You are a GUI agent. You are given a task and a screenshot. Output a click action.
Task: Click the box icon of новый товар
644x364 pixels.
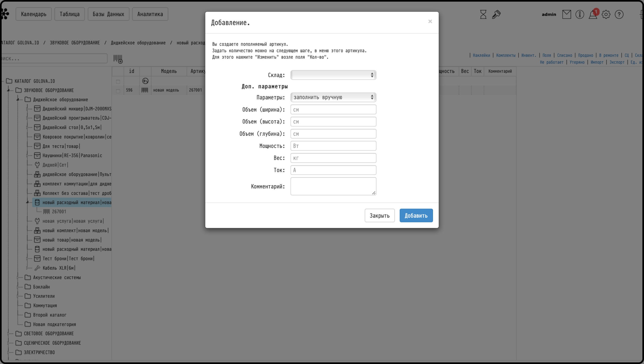(37, 240)
